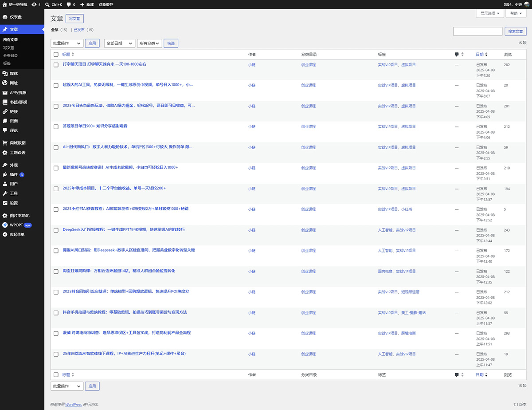Screen dimensions: 532x410
Task: Collapse menu via 收起菜单 arrow icon
Action: coord(5,234)
